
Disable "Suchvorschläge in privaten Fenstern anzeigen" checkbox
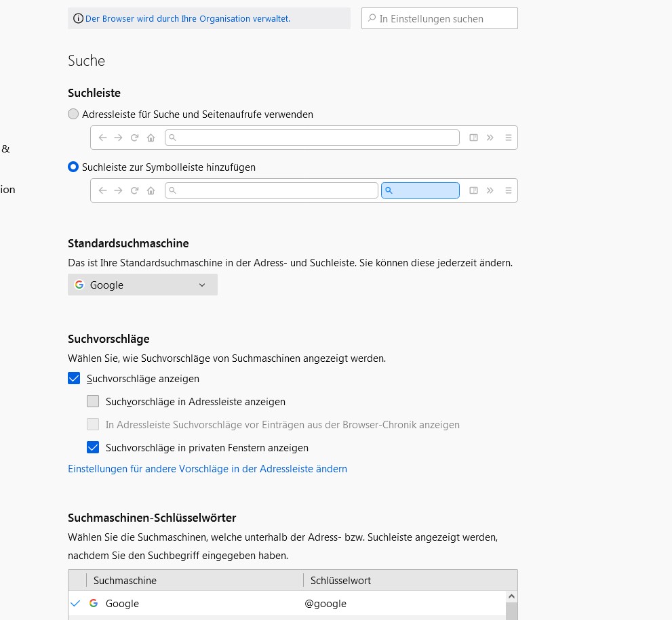pyautogui.click(x=93, y=448)
